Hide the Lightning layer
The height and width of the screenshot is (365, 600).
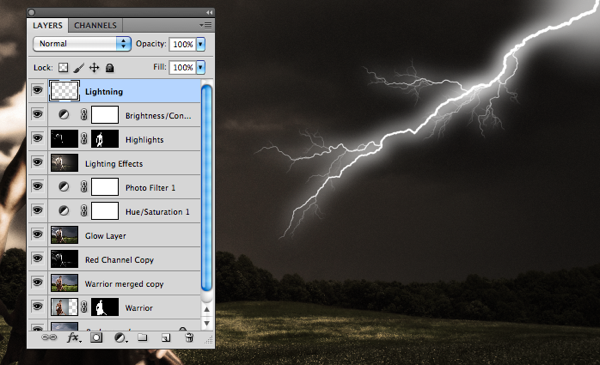pos(38,90)
